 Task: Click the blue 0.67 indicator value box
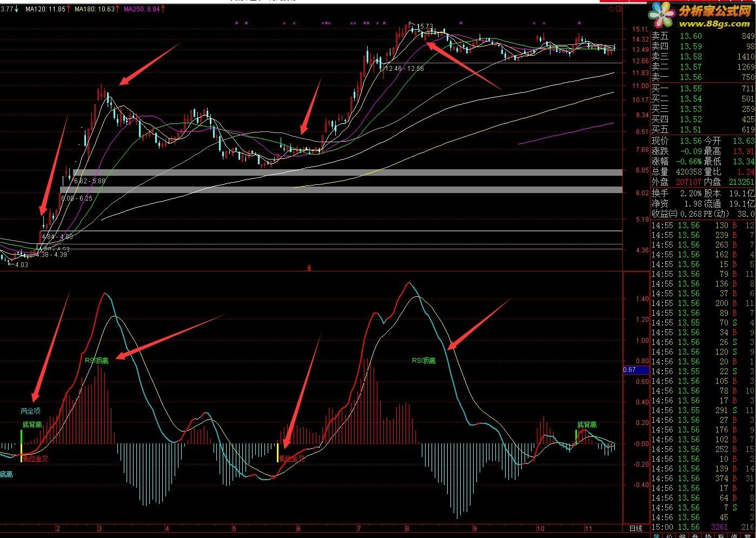click(x=635, y=370)
